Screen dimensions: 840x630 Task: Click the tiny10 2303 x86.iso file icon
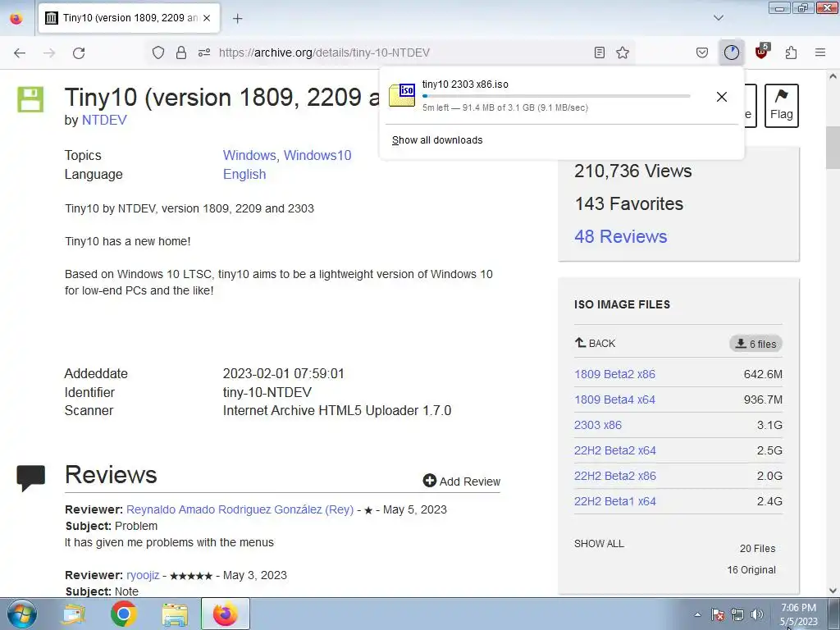[x=402, y=95]
